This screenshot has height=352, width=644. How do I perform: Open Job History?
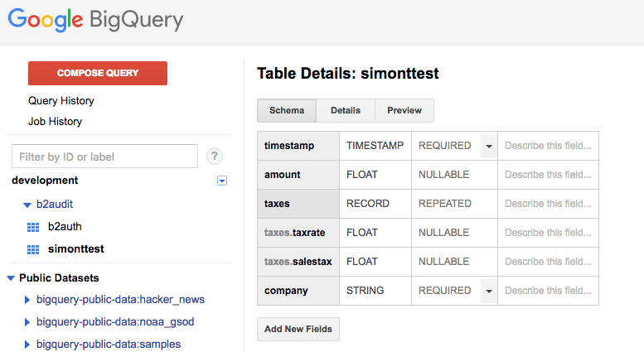55,122
